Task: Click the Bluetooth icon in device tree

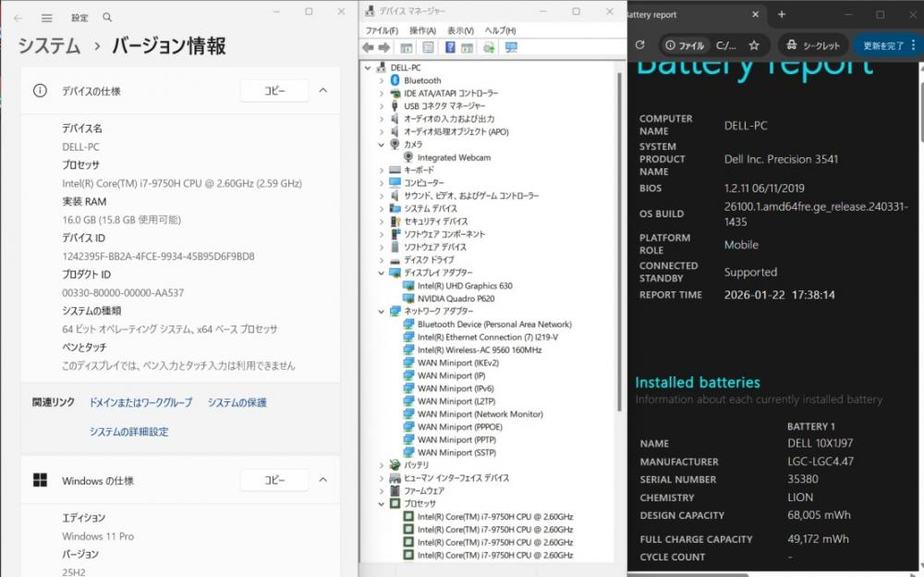Action: [395, 80]
